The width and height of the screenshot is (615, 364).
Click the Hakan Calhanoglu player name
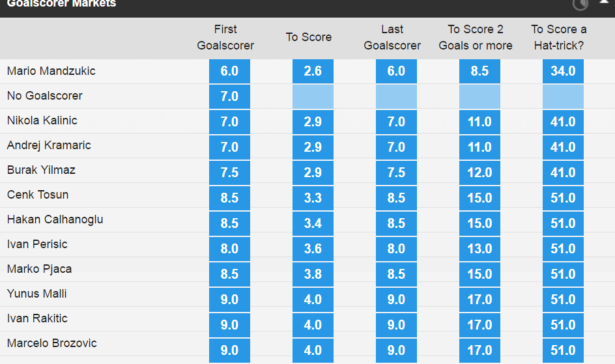(x=55, y=219)
